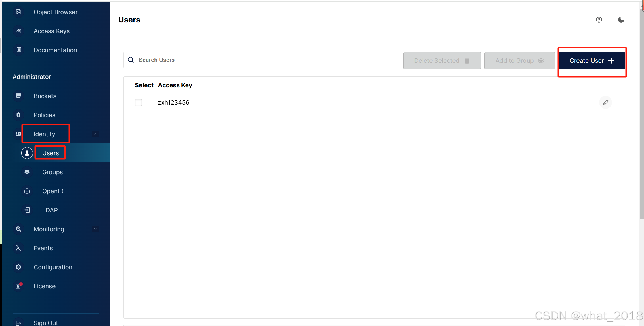The width and height of the screenshot is (644, 326).
Task: Open the Configuration gear icon
Action: [x=18, y=267]
